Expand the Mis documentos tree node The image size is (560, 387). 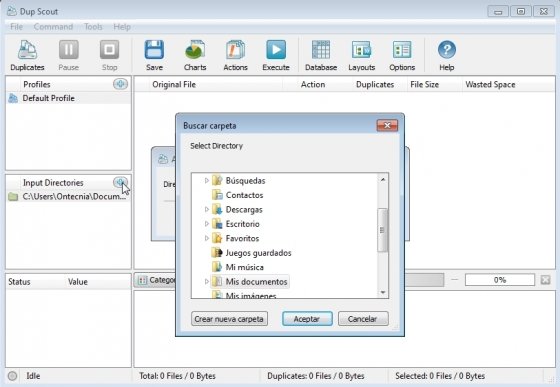206,282
